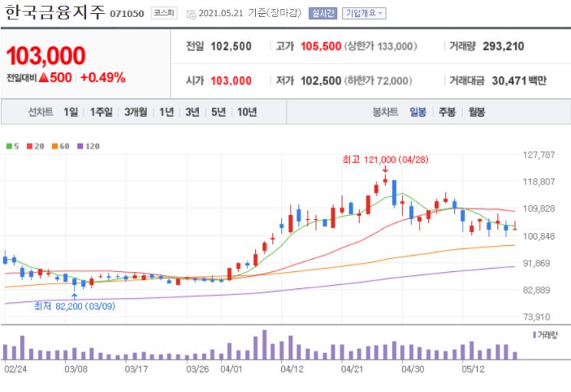This screenshot has width=571, height=392.
Task: Click the previous close value 102,500 next to 전일
Action: [x=231, y=46]
